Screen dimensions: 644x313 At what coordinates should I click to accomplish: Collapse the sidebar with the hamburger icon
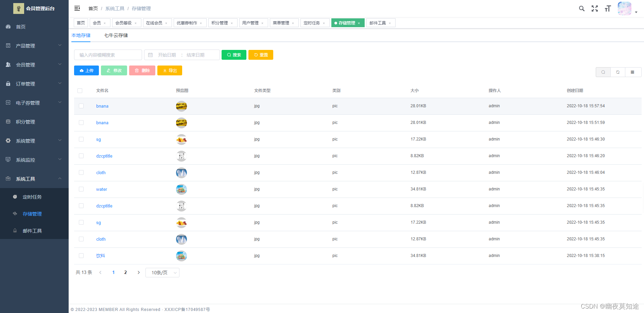(77, 8)
